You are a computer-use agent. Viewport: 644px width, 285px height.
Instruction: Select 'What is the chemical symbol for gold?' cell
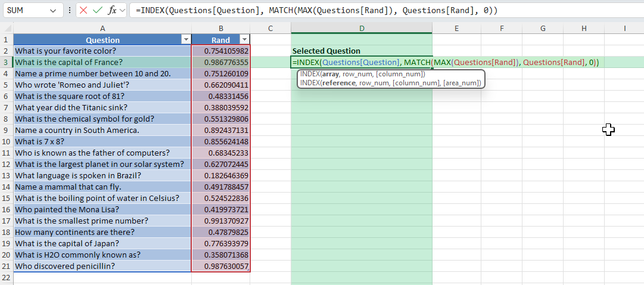pyautogui.click(x=102, y=119)
